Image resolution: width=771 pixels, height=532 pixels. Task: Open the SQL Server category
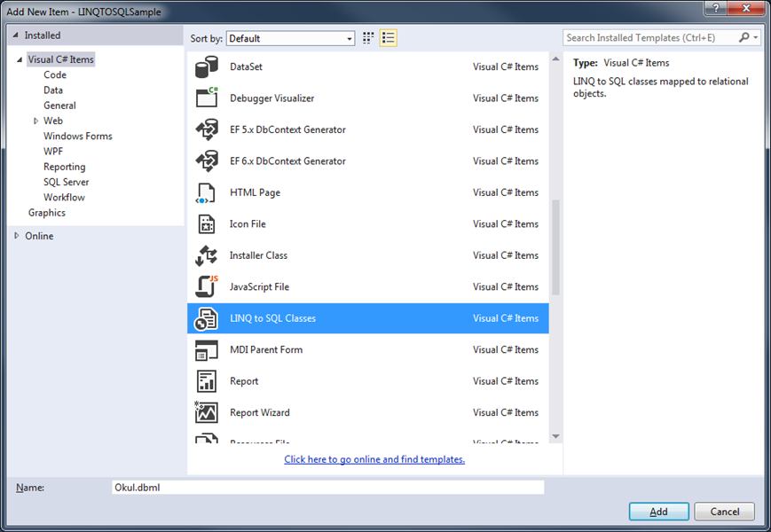tap(67, 182)
